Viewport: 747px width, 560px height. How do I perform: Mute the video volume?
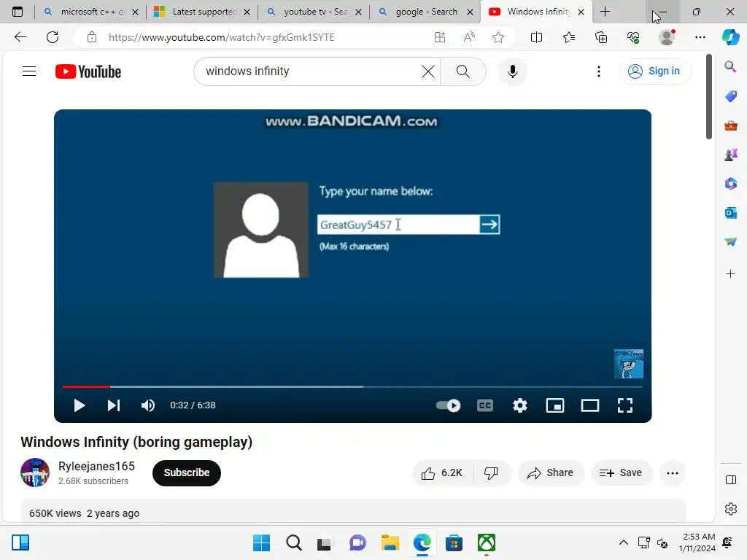pos(147,405)
